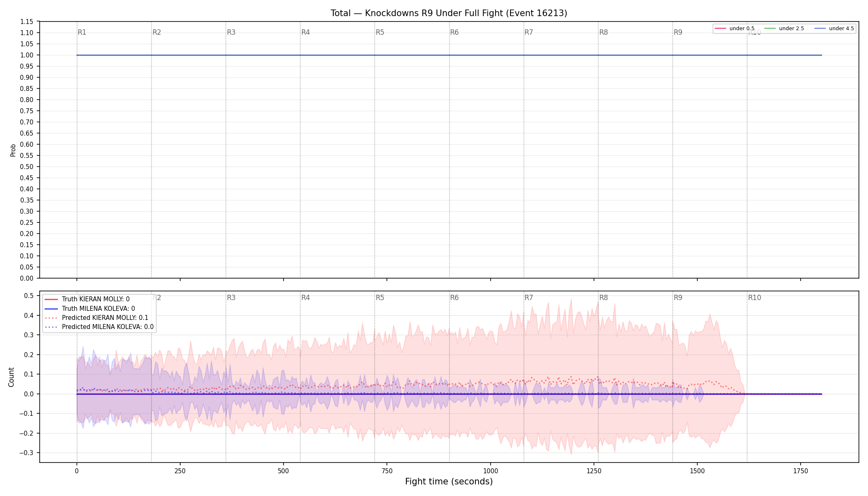868x496 pixels.
Task: Click the "Prob" y-axis label
Action: [x=13, y=150]
